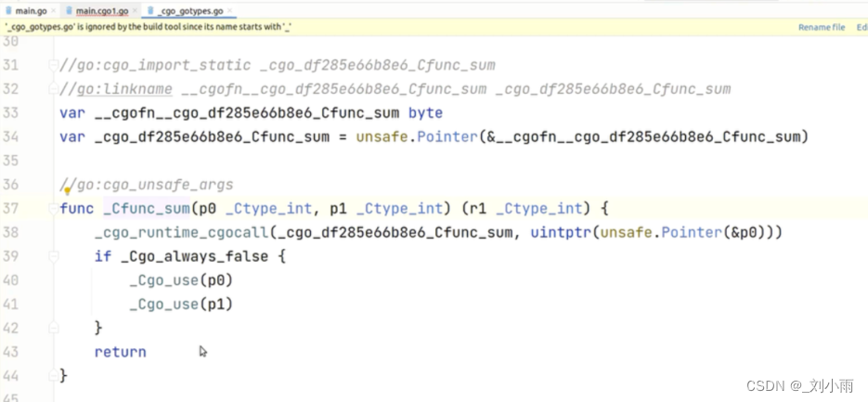Viewport: 868px width, 402px height.
Task: Select the _cgo_gotypes.go tab
Action: [x=190, y=10]
